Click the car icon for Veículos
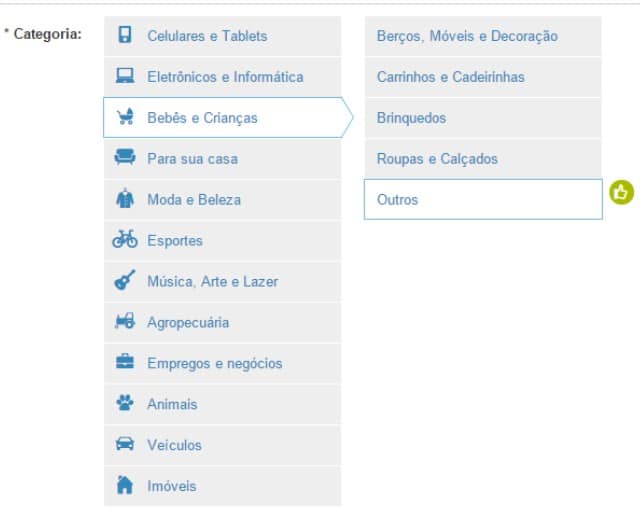 click(125, 445)
